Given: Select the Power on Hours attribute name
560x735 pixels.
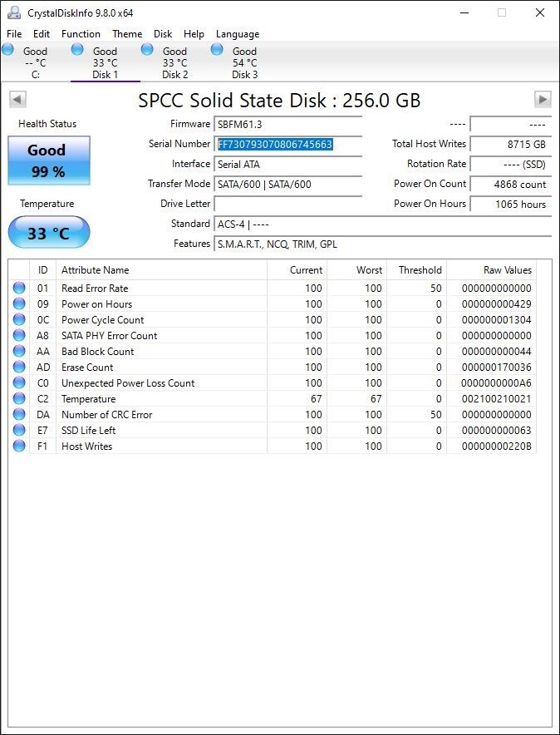Looking at the screenshot, I should click(x=97, y=304).
